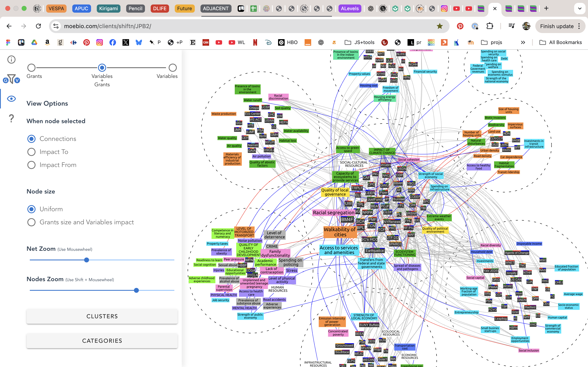
Task: Click the Pinterest extension icon in toolbar
Action: (460, 26)
